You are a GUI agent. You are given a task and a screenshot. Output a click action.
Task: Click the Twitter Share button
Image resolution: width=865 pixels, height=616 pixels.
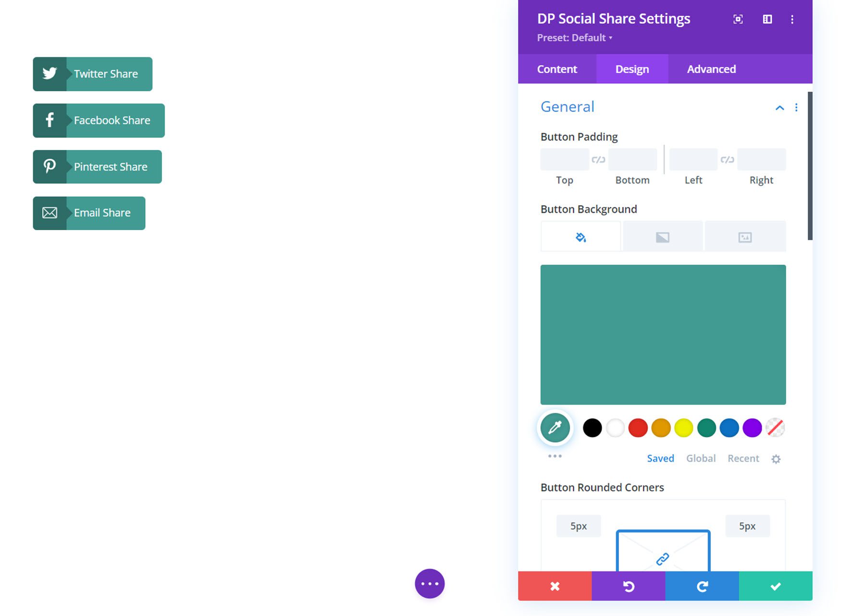click(92, 74)
